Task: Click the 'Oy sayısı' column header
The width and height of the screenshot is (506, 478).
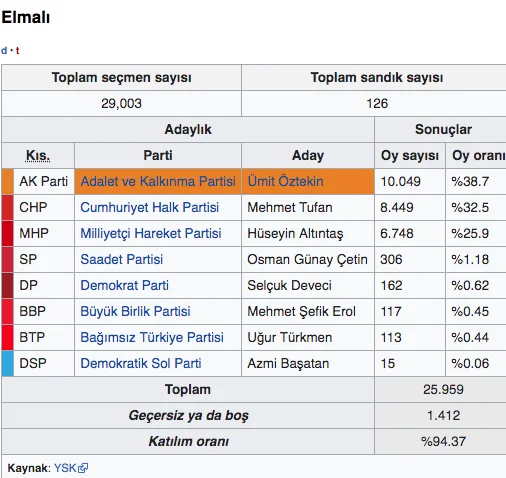Action: 410,156
